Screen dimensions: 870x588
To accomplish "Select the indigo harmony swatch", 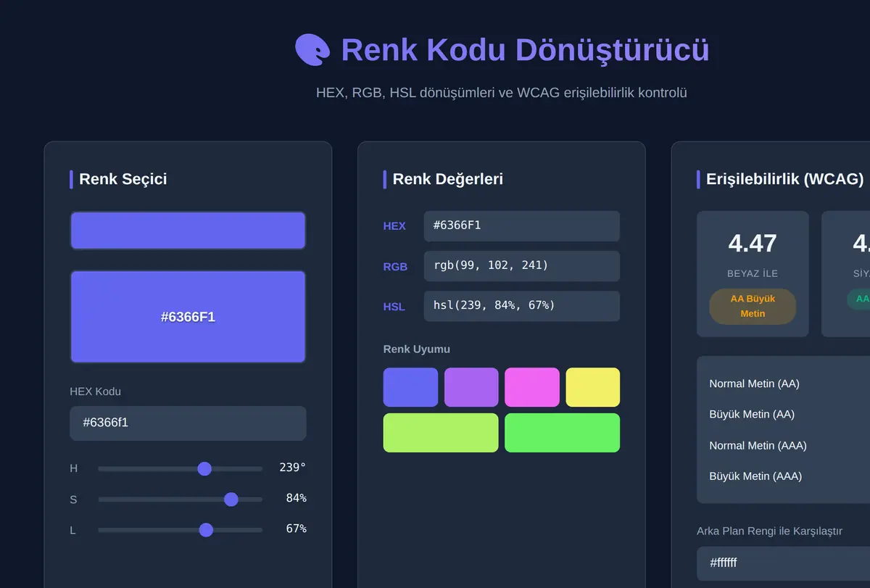I will coord(410,387).
